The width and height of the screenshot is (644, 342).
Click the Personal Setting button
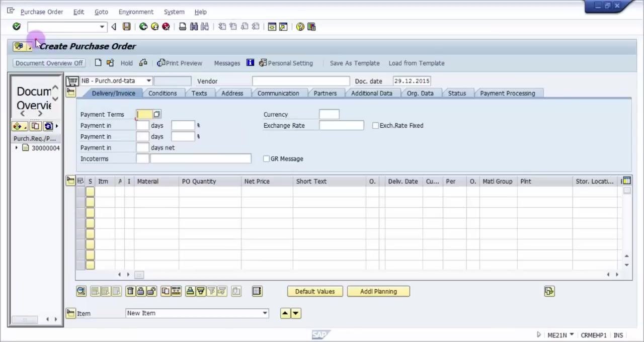(x=286, y=63)
